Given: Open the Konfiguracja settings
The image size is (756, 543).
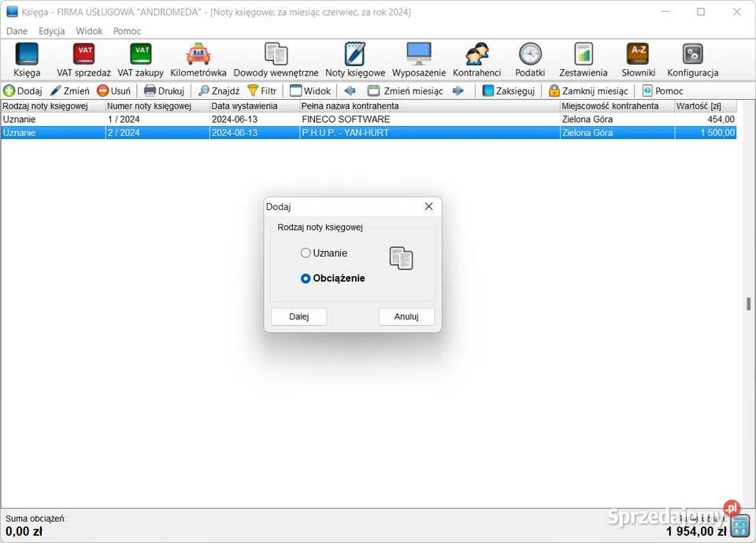Looking at the screenshot, I should 692,60.
